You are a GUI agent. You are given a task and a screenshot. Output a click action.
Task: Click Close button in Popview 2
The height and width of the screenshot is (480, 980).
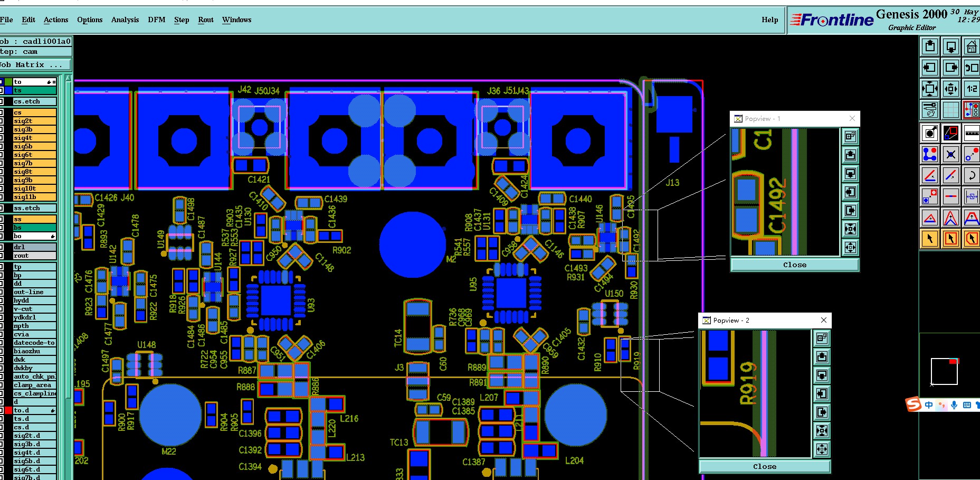(765, 466)
